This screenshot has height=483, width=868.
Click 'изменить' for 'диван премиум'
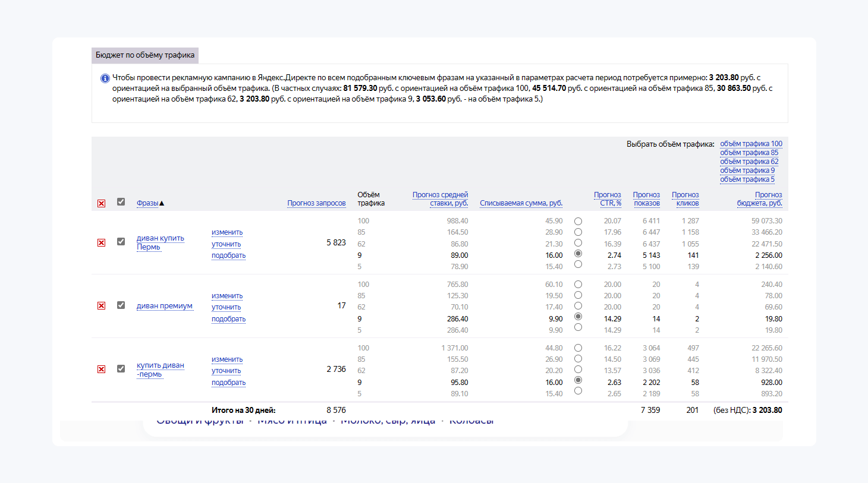(227, 296)
